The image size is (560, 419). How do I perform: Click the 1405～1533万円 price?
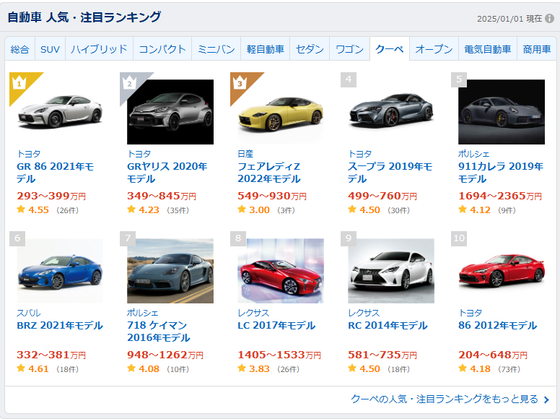click(279, 355)
